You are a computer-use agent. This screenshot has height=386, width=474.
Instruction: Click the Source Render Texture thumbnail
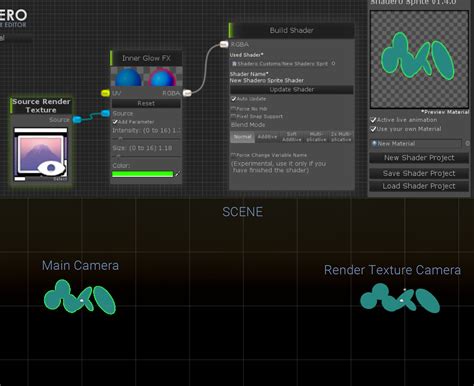(41, 154)
